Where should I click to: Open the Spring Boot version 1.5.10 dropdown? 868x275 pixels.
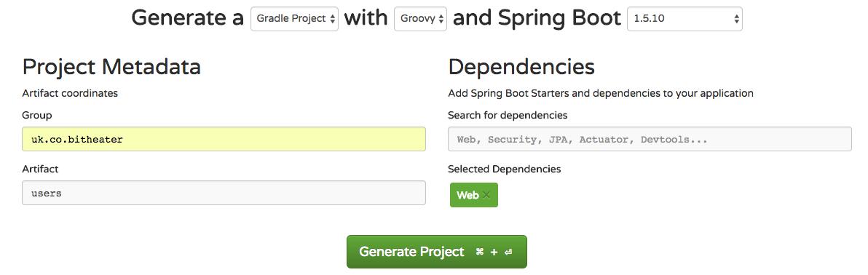click(684, 19)
